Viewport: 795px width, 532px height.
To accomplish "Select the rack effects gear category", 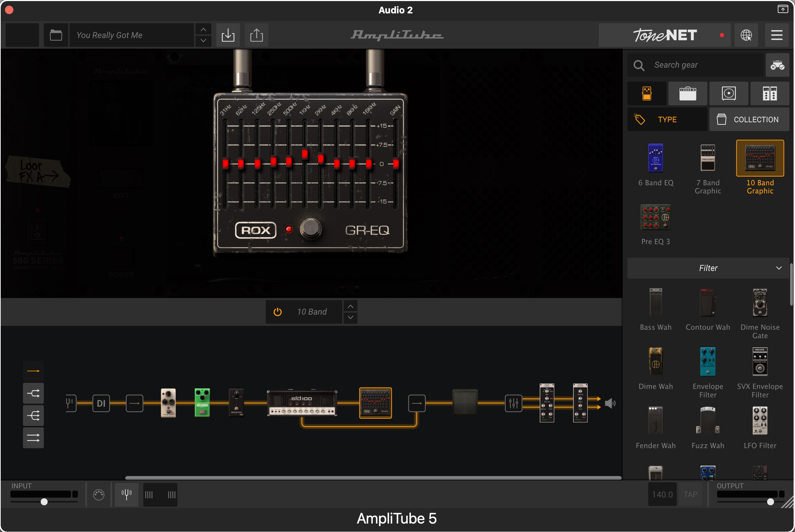I will point(770,94).
